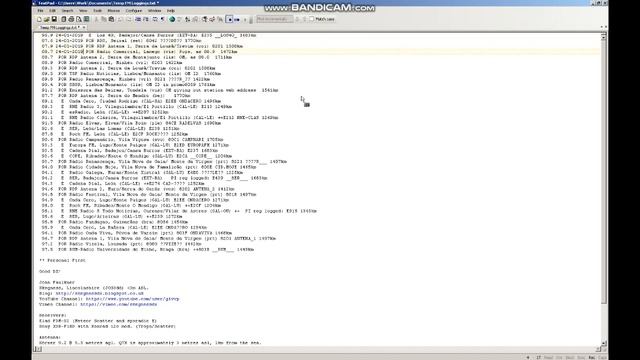Screen dimensions: 640x360
Task: Open the Edit menu
Action: click(x=53, y=11)
